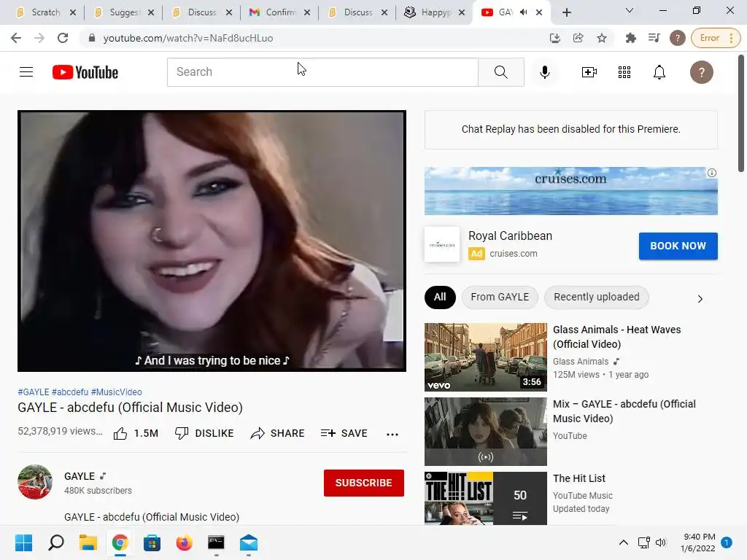Click the BOOK NOW ad button
This screenshot has width=747, height=560.
click(678, 246)
